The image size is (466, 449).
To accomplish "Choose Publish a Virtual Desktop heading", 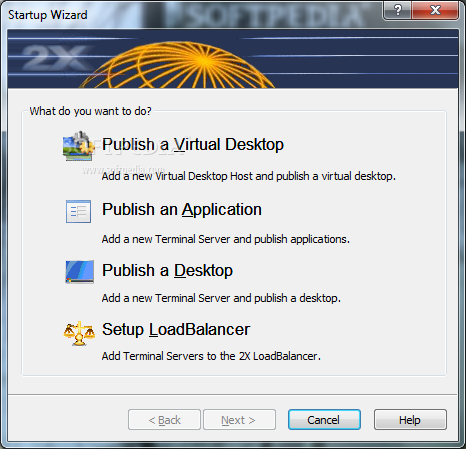I will (193, 145).
